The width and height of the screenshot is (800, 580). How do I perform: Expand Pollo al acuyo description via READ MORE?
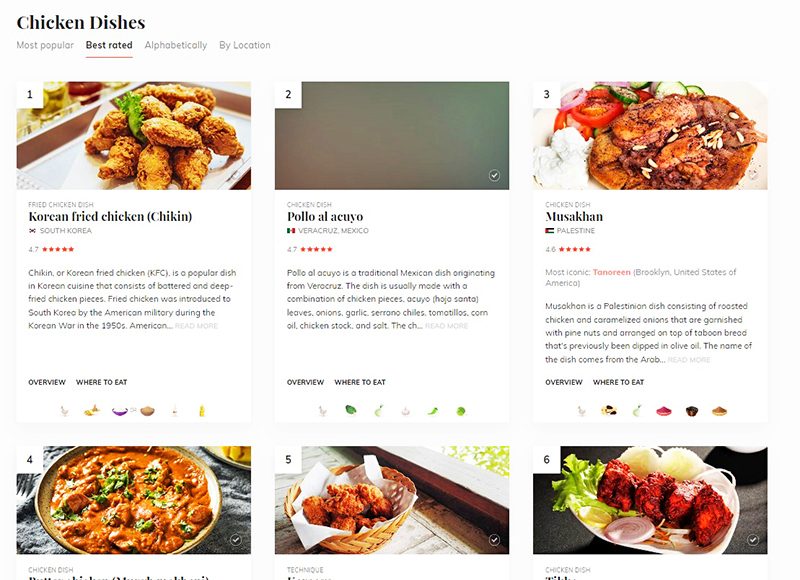click(x=446, y=326)
